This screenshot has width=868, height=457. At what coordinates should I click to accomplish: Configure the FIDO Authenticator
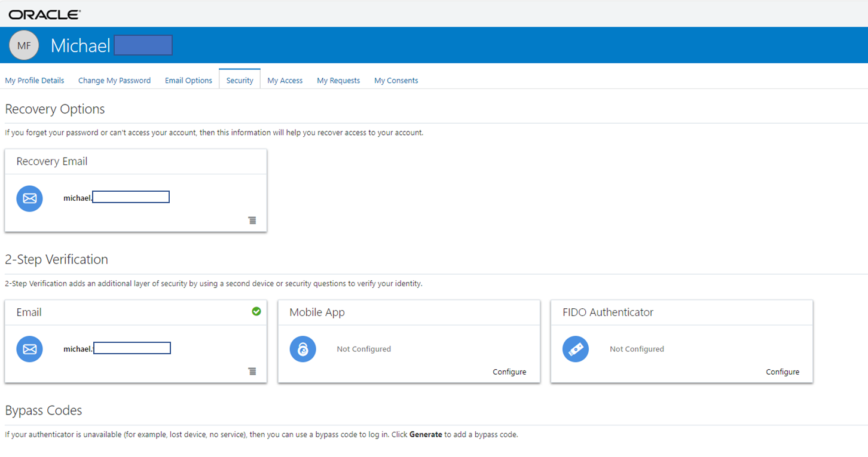coord(783,372)
